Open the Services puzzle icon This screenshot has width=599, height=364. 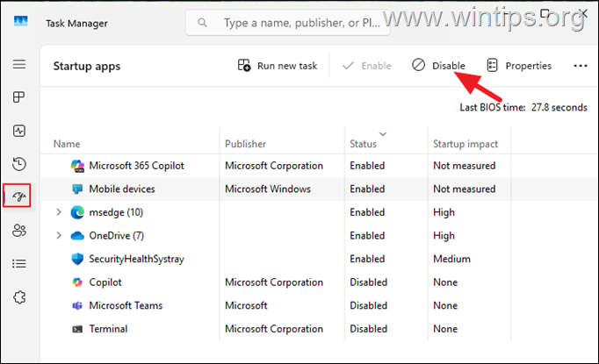[19, 296]
